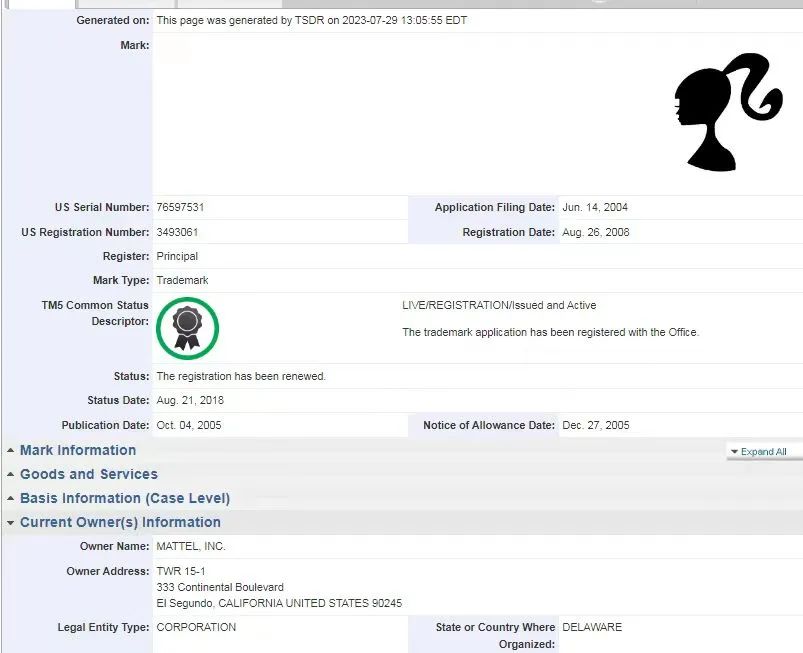Image resolution: width=803 pixels, height=653 pixels.
Task: Click DELAWARE state value
Action: click(592, 627)
